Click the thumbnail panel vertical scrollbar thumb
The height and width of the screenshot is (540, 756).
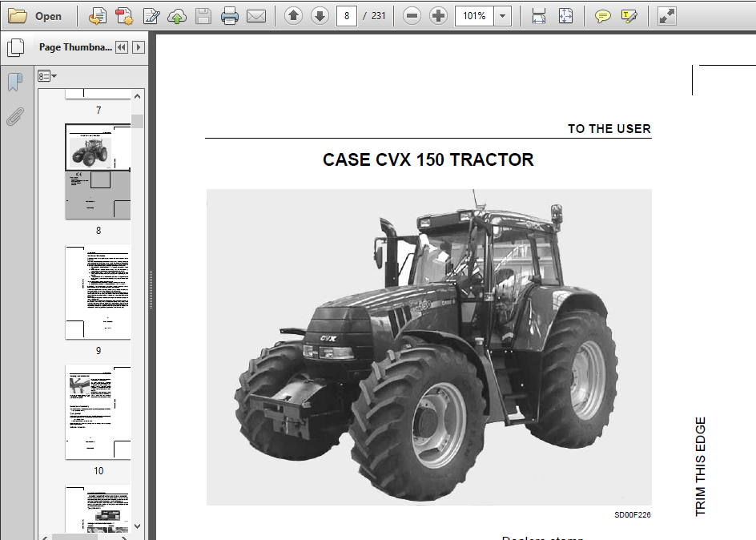[x=138, y=121]
